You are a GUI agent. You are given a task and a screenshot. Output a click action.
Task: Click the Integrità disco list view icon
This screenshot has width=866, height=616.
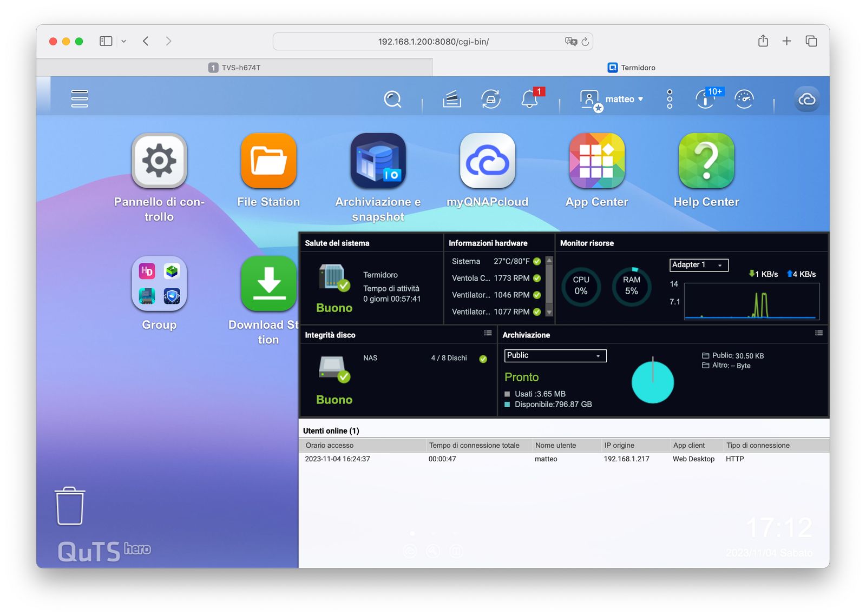[488, 334]
